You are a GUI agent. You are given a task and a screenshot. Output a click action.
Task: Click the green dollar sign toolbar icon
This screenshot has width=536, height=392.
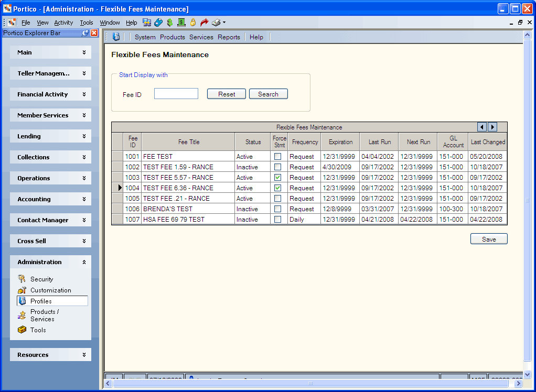click(x=169, y=23)
